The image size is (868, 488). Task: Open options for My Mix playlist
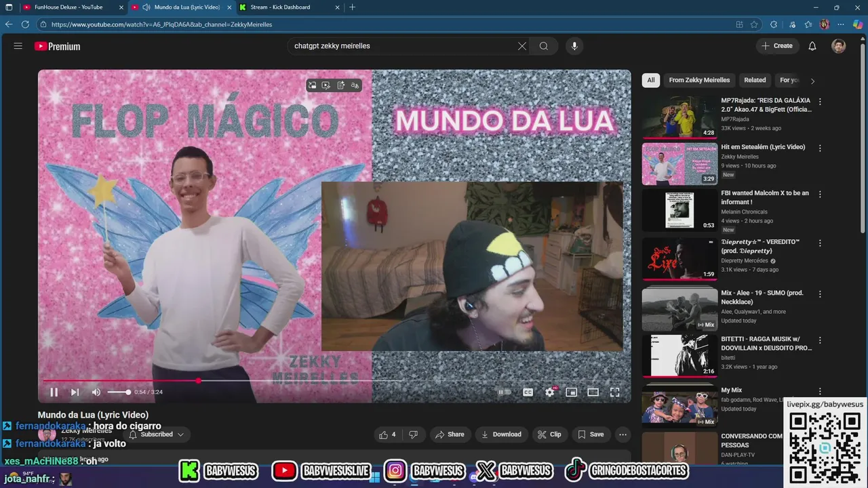pos(820,391)
